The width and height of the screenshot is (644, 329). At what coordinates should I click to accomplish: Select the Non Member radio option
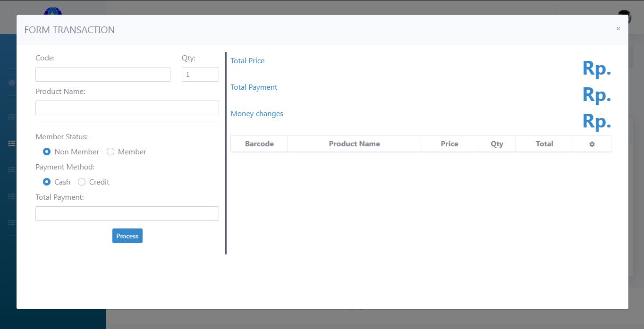pyautogui.click(x=47, y=152)
